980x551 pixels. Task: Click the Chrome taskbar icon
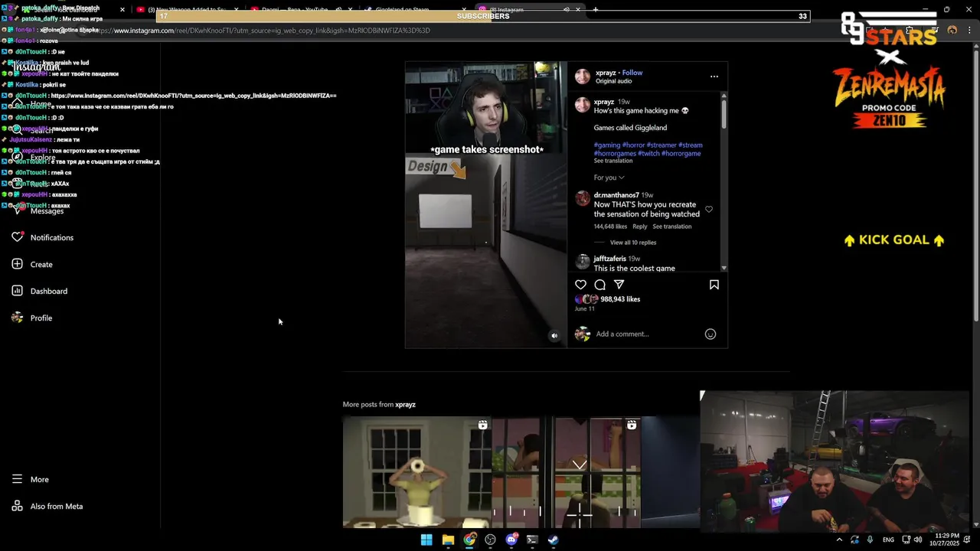click(x=469, y=540)
